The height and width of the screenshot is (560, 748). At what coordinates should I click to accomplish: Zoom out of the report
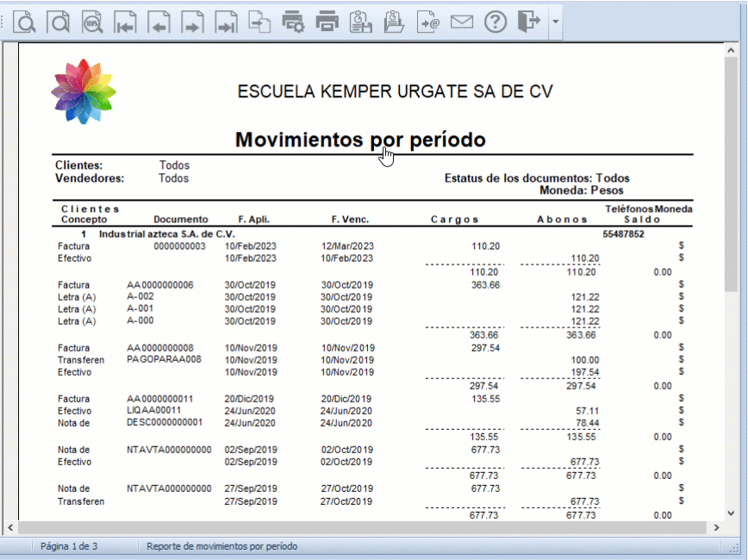58,22
